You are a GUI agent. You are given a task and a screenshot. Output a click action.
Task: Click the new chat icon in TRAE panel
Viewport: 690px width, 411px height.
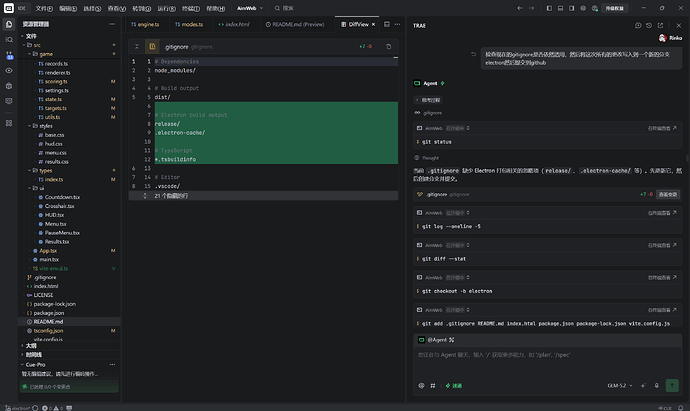(638, 26)
